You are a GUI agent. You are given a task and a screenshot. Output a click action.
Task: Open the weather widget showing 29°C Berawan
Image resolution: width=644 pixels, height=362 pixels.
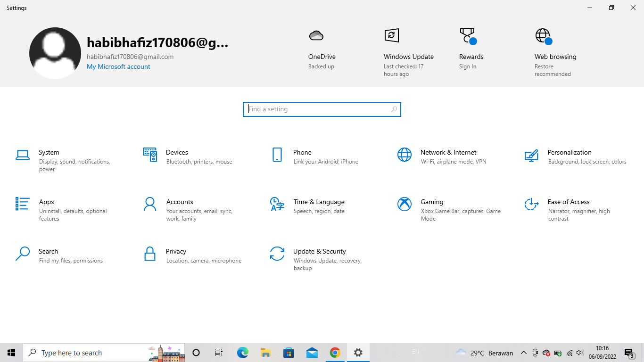[484, 353]
